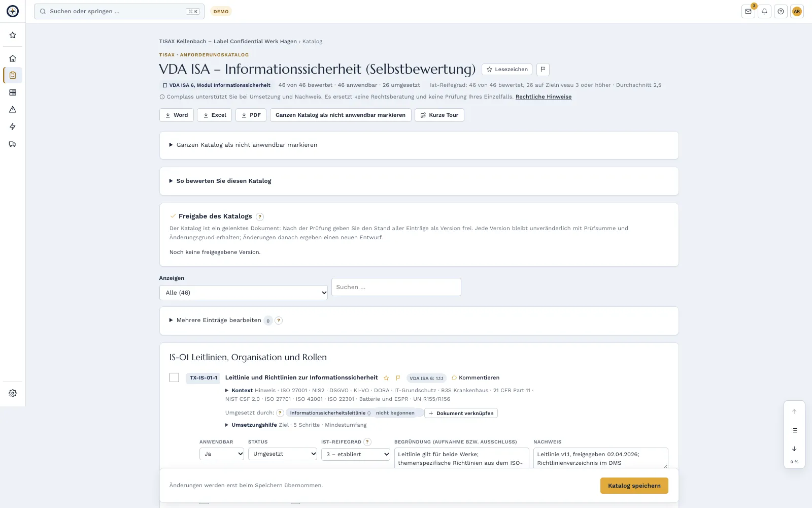Tick the checkbox for TX-IS-01-1

pos(174,377)
